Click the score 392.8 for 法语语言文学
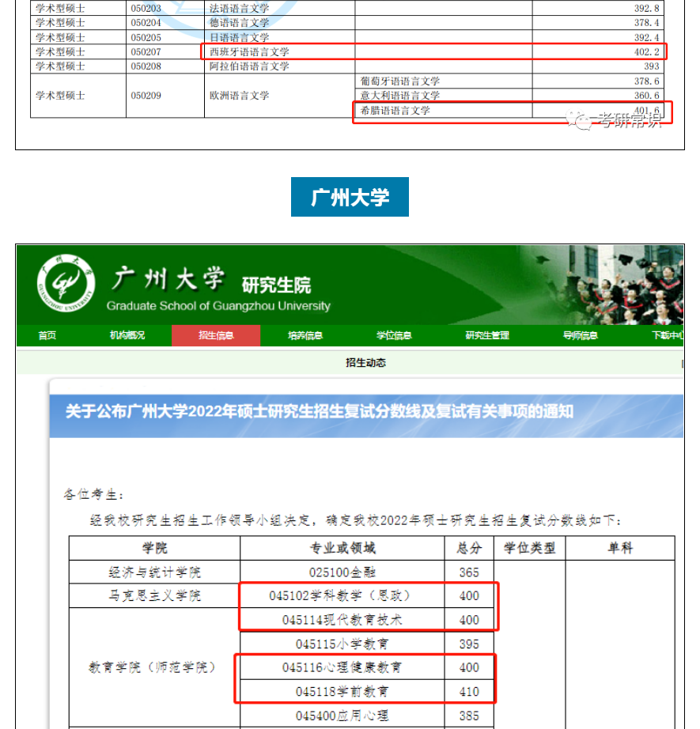The width and height of the screenshot is (700, 729). (x=647, y=9)
